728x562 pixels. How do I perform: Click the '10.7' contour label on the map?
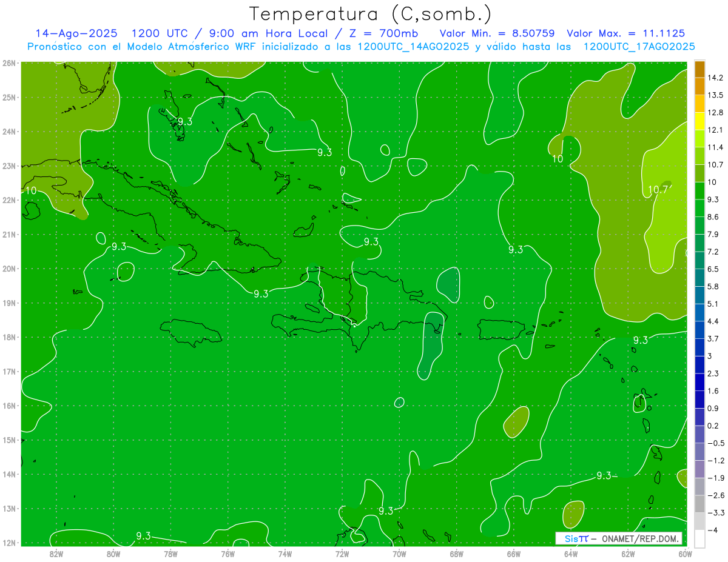coord(658,190)
